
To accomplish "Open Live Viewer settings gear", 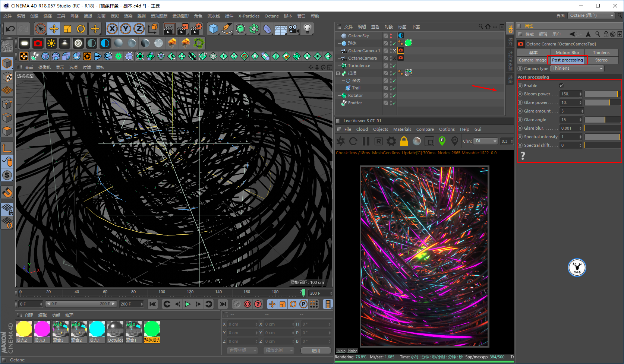I will [391, 141].
